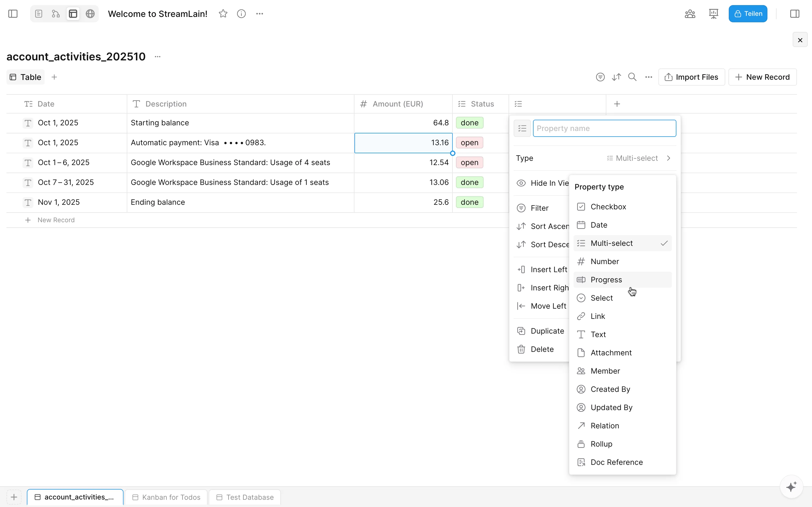812x507 pixels.
Task: Add a new view next to Table
Action: [x=54, y=77]
